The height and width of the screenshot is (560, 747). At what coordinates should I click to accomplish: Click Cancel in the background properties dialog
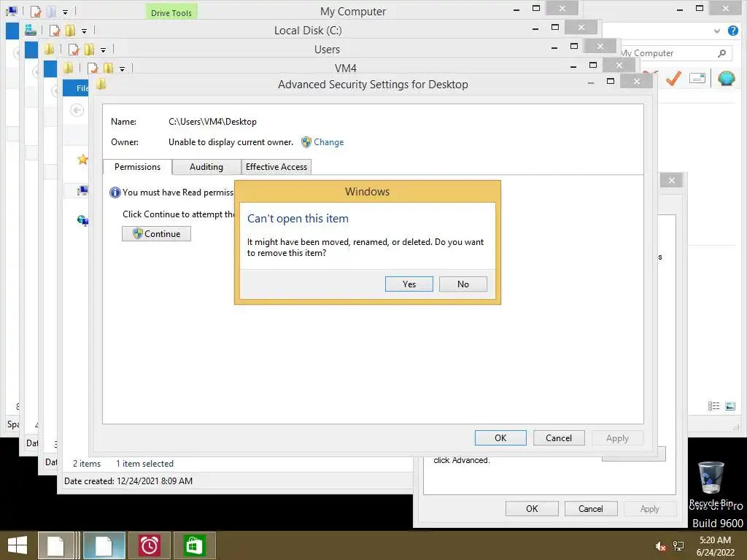pos(591,508)
